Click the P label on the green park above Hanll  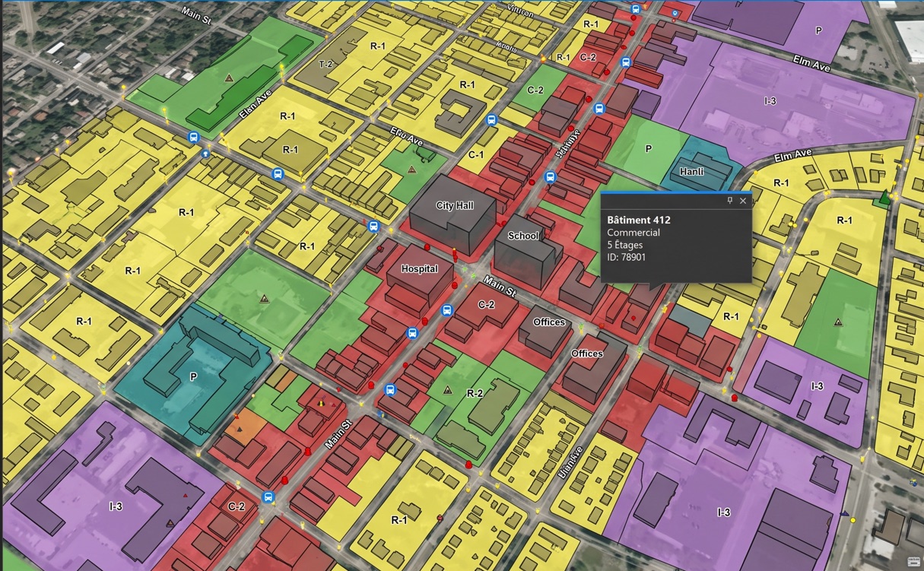click(x=649, y=149)
